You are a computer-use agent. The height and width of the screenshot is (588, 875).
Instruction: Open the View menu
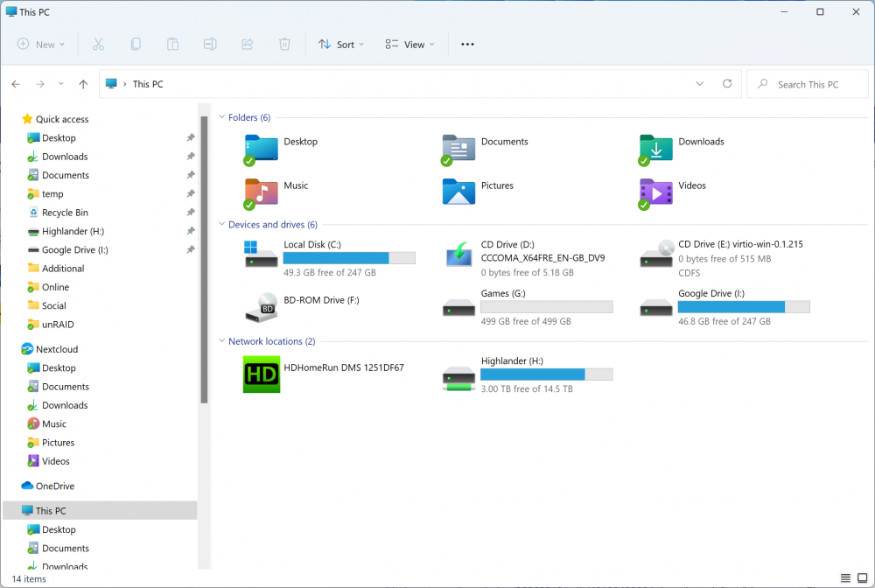click(409, 44)
